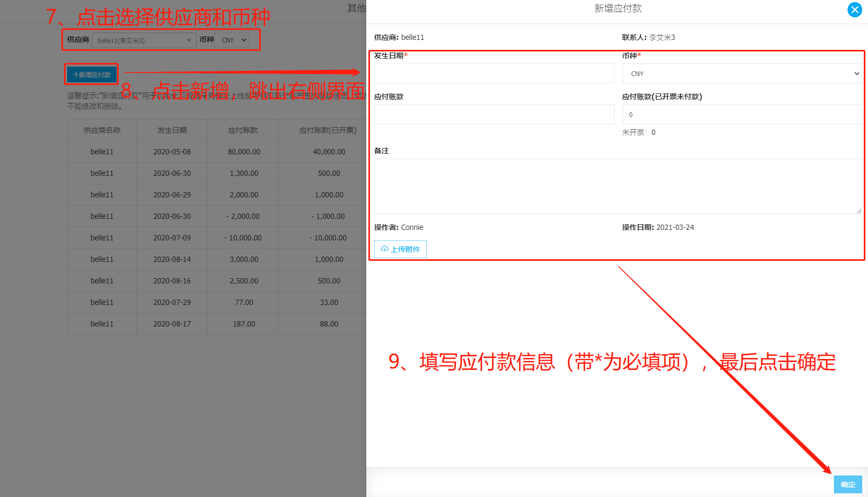Image resolution: width=868 pixels, height=497 pixels.
Task: Open the 供应商 belle11 dropdown
Action: pyautogui.click(x=144, y=40)
